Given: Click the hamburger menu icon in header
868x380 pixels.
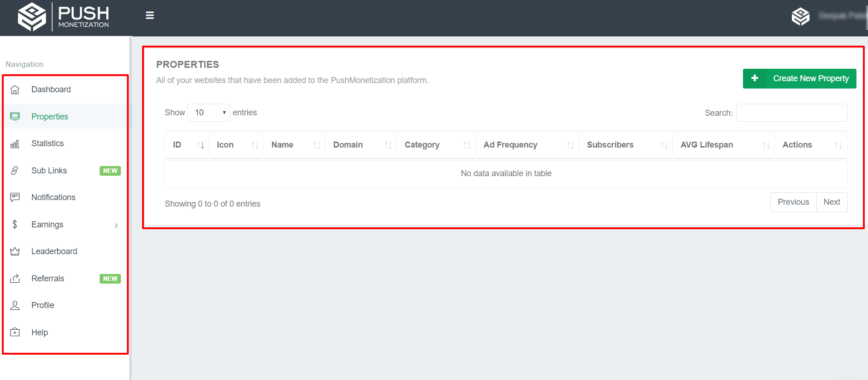Looking at the screenshot, I should point(150,16).
